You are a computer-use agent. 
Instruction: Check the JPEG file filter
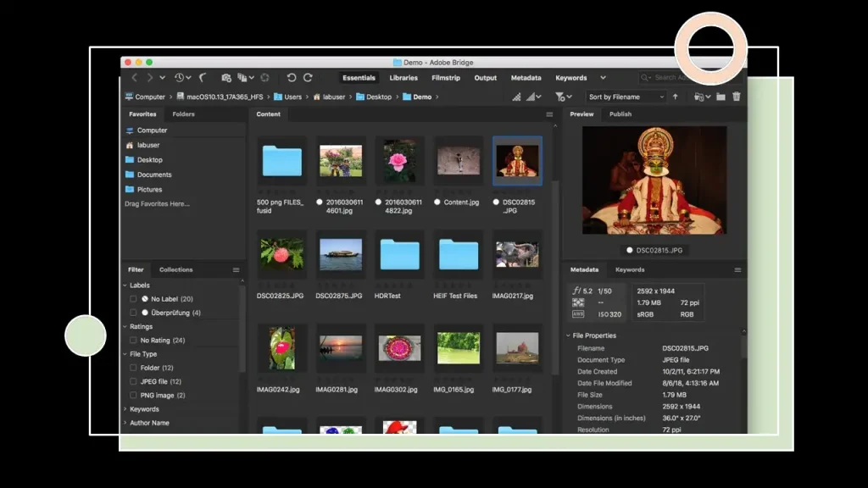[x=133, y=381]
